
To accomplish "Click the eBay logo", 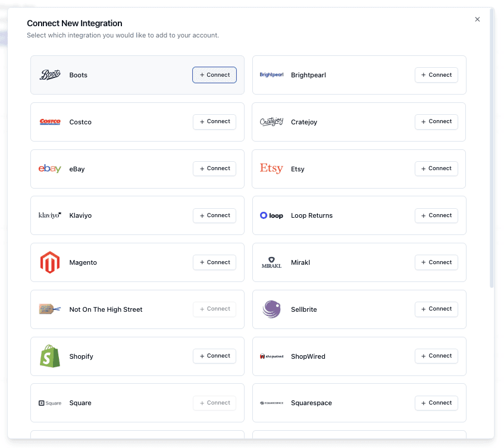I will [x=50, y=168].
